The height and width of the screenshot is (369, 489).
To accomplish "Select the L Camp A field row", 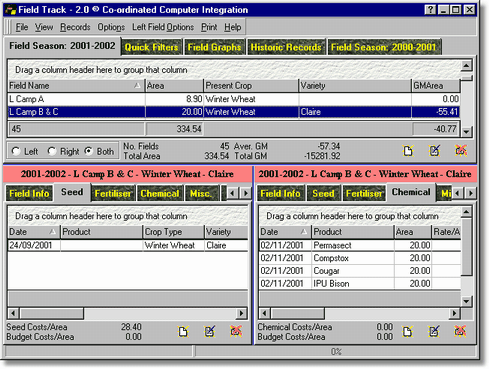I will pos(234,99).
